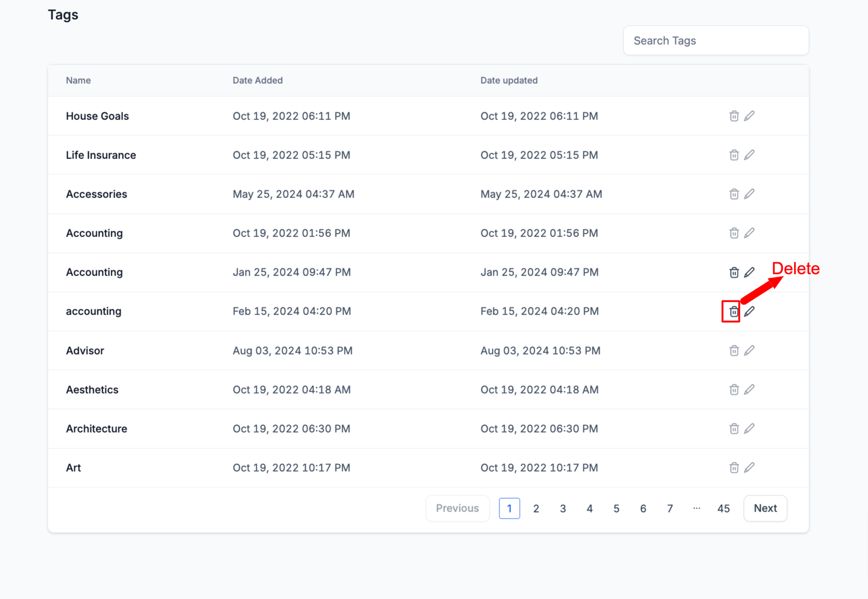The height and width of the screenshot is (599, 868).
Task: Click the Search Tags input field
Action: (x=716, y=41)
